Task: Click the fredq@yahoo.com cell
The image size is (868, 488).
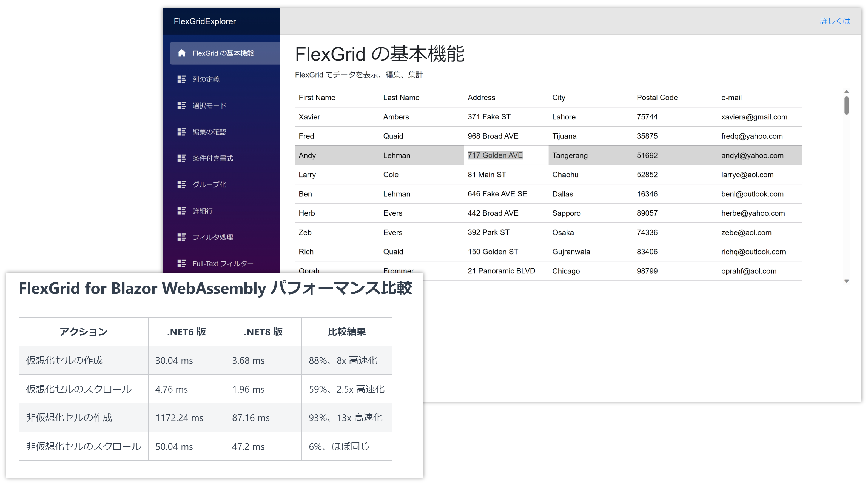Action: coord(760,136)
